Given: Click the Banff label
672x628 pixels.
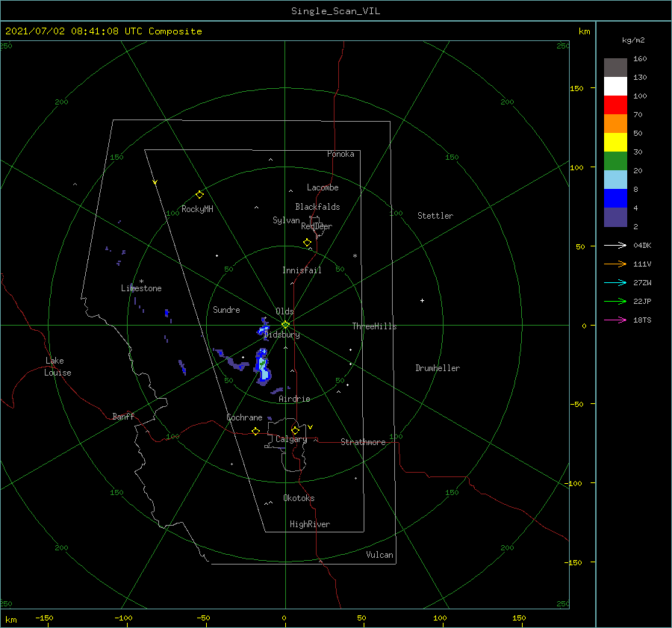Looking at the screenshot, I should [x=123, y=416].
